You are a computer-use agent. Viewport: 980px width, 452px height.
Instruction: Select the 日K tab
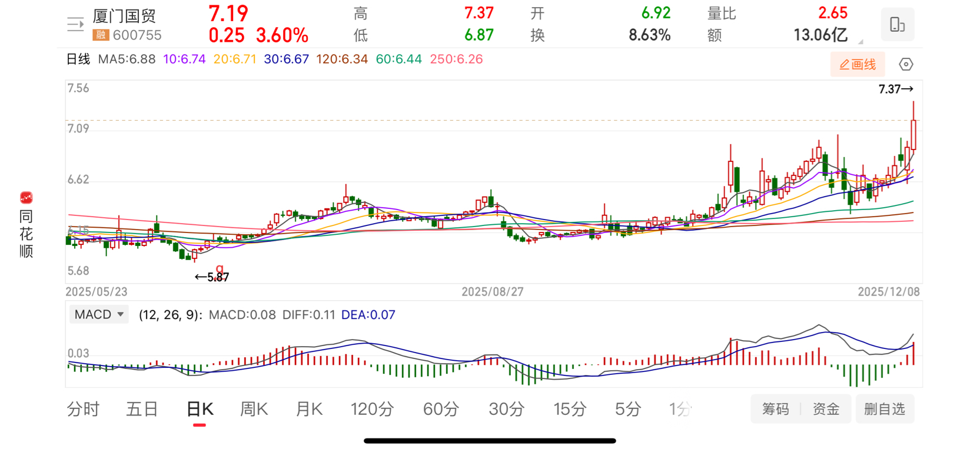pos(200,409)
